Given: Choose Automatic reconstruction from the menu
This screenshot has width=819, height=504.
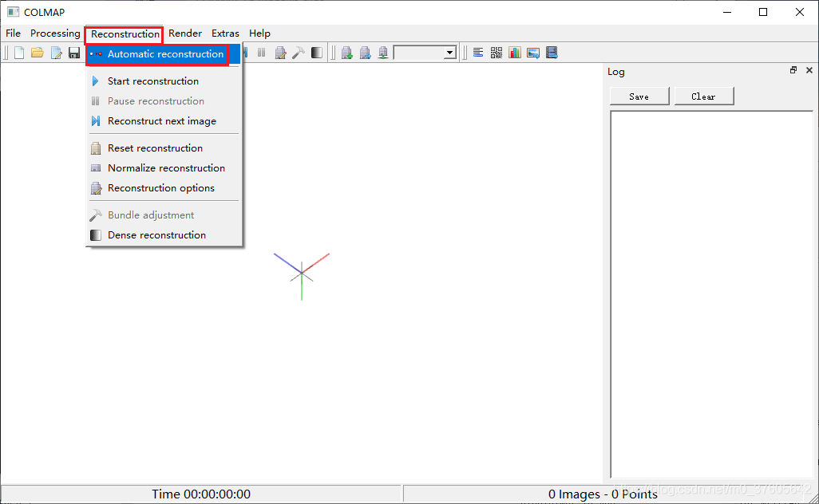Looking at the screenshot, I should coord(164,54).
